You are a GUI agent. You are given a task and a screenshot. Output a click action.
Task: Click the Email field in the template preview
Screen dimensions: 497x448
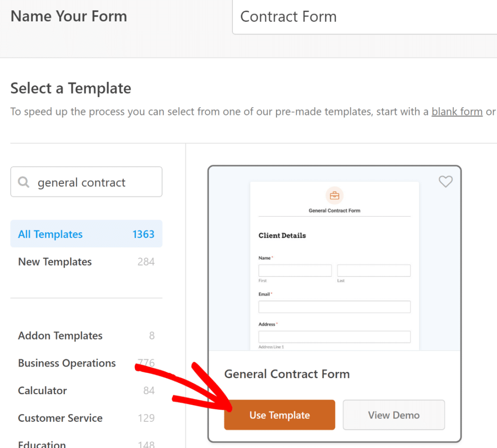point(334,306)
